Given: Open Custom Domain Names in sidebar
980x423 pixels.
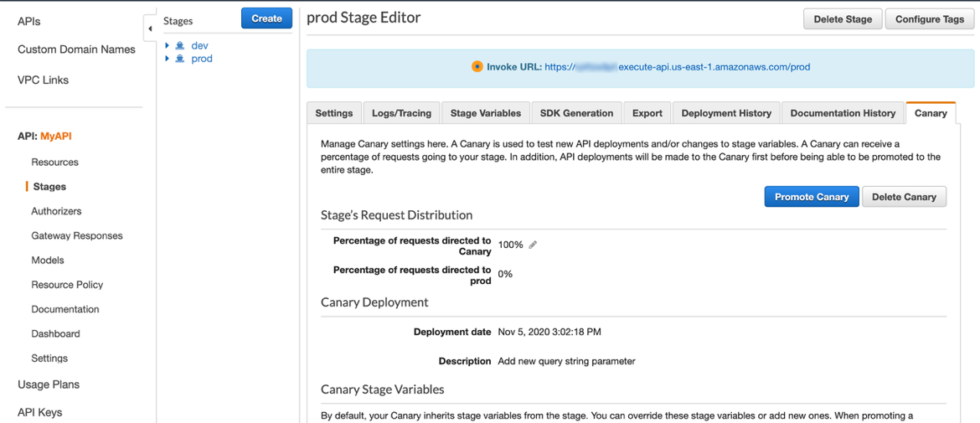Looking at the screenshot, I should [76, 49].
